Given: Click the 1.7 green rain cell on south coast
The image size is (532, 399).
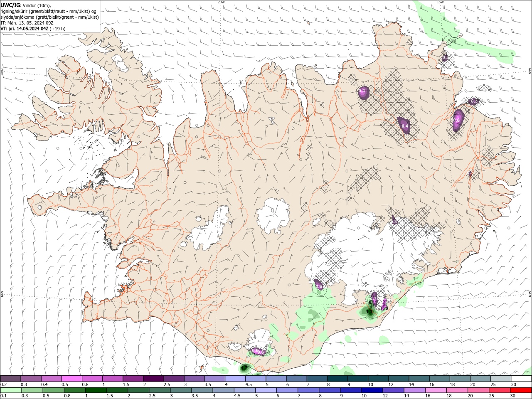Looking at the screenshot, I should 244,368.
